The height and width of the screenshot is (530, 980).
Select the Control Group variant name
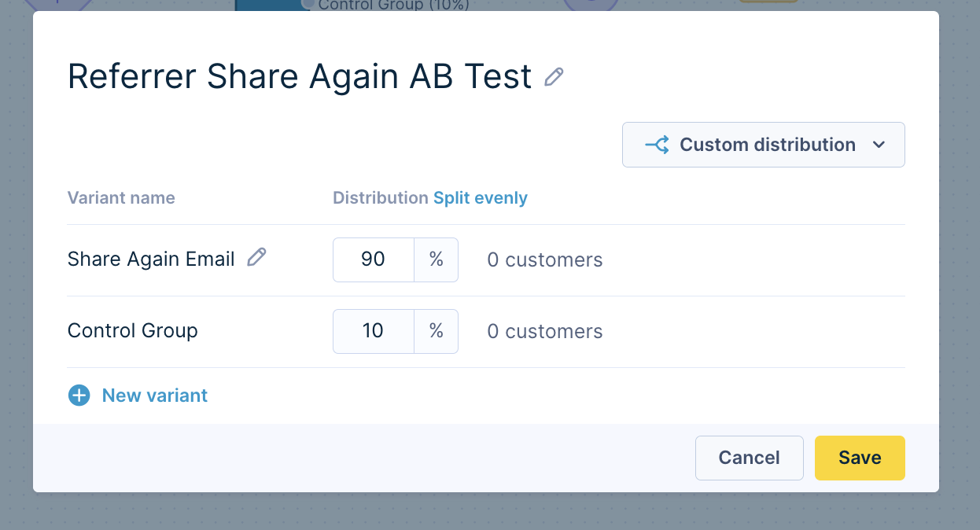click(132, 330)
